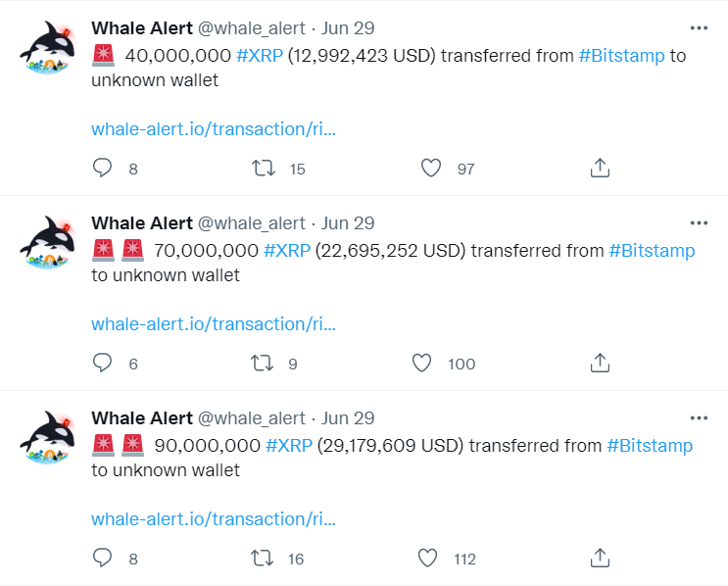Share the 70,000,000 XRP tweet
The width and height of the screenshot is (728, 586).
(x=601, y=364)
